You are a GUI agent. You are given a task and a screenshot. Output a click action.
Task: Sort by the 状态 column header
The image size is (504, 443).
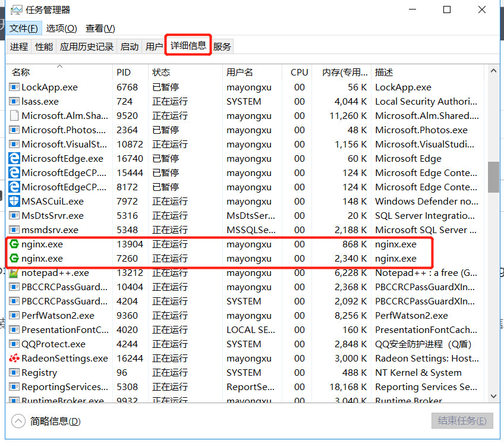point(185,72)
